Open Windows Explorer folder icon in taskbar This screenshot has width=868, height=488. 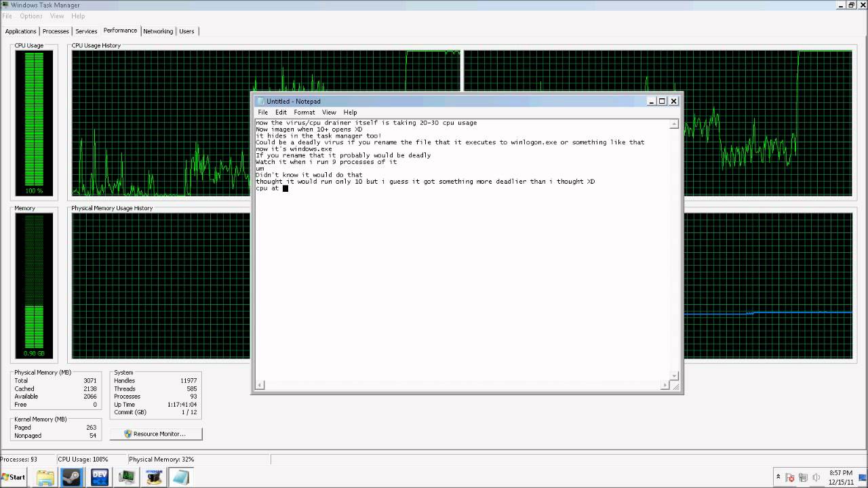click(x=45, y=477)
